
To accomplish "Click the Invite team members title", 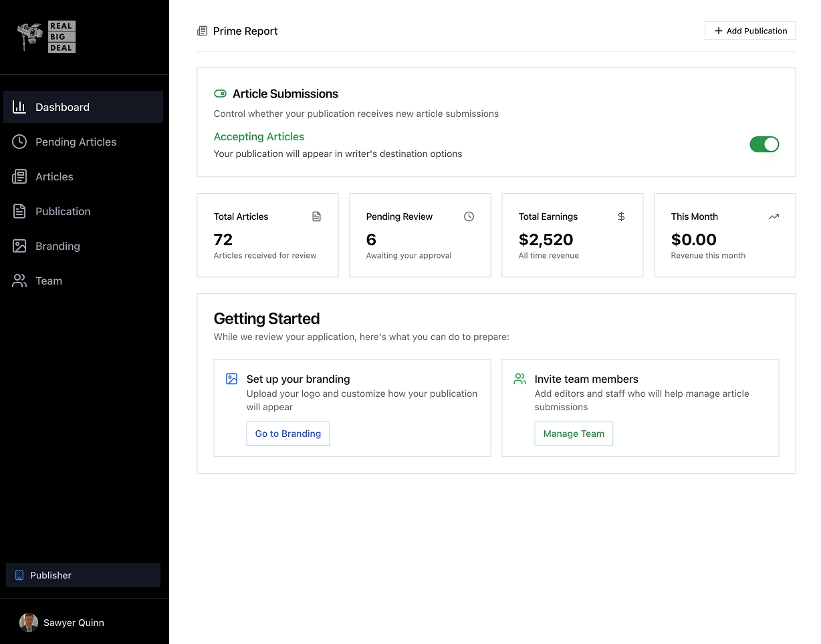I will click(x=586, y=379).
